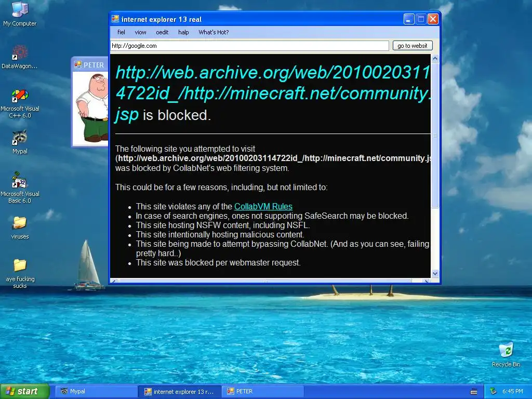Select Microsoft Visual C++ 6.0 shortcut
The image size is (532, 399).
pyautogui.click(x=20, y=103)
